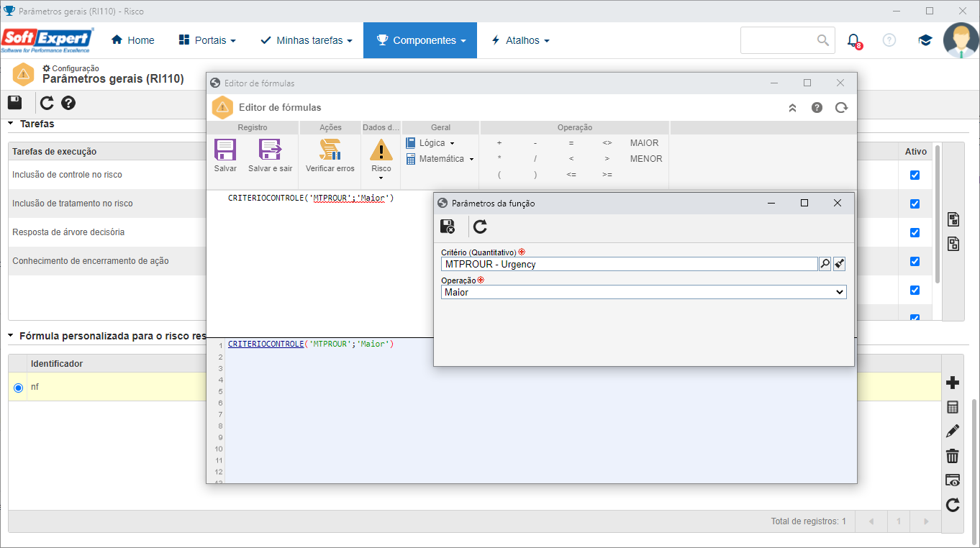Expand the Matemática functions dropdown
The height and width of the screenshot is (548, 980).
coord(440,159)
